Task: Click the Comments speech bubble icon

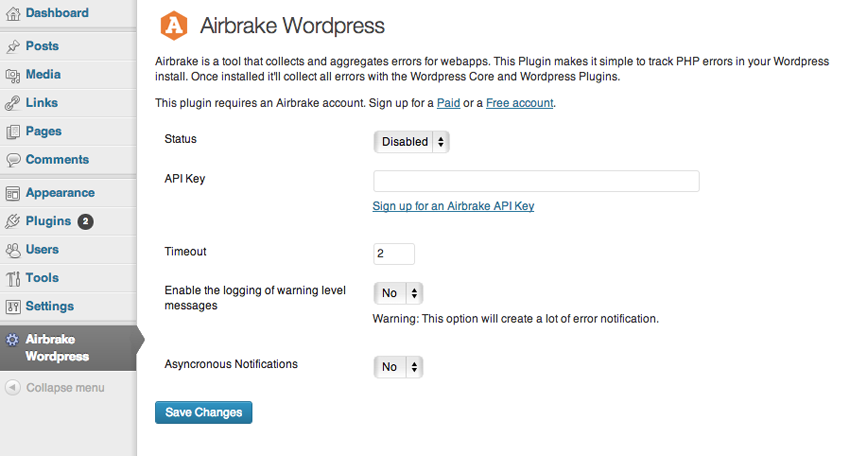Action: (x=13, y=160)
